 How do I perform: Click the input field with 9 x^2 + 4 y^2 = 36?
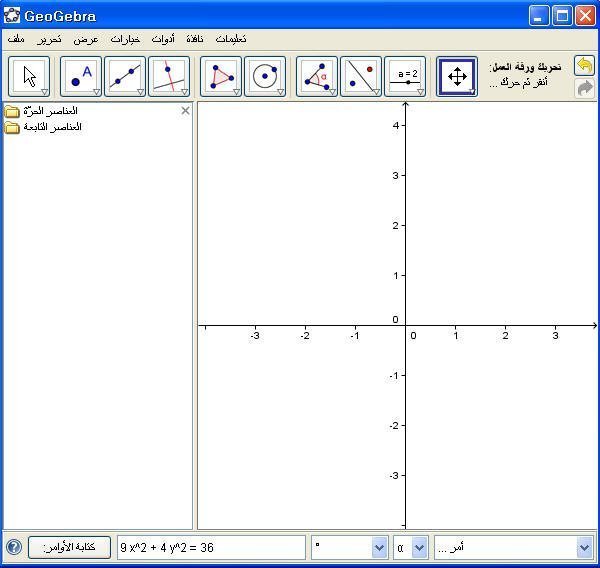(211, 547)
